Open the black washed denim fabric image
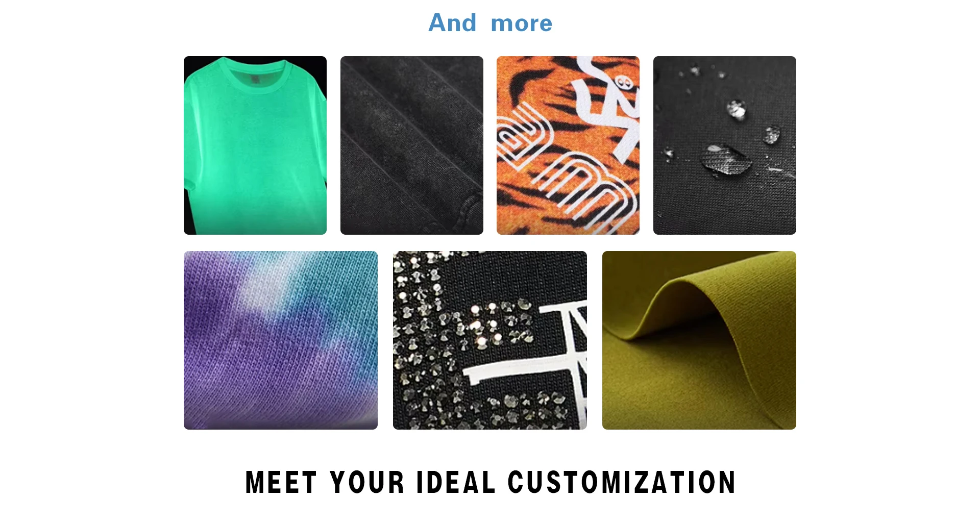Image resolution: width=980 pixels, height=524 pixels. pos(412,145)
